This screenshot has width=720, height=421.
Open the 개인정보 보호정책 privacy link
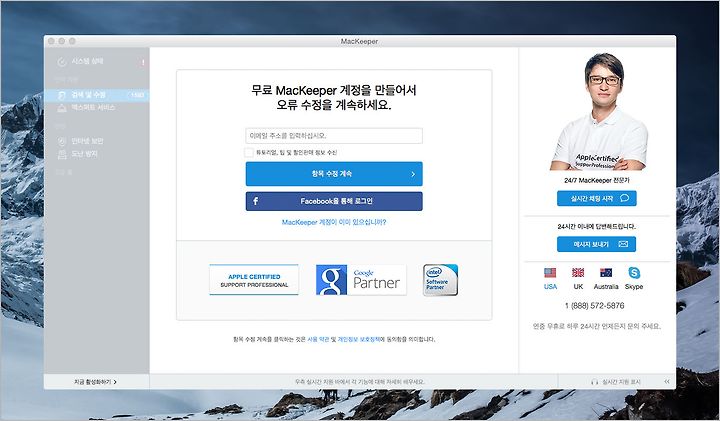click(x=359, y=339)
